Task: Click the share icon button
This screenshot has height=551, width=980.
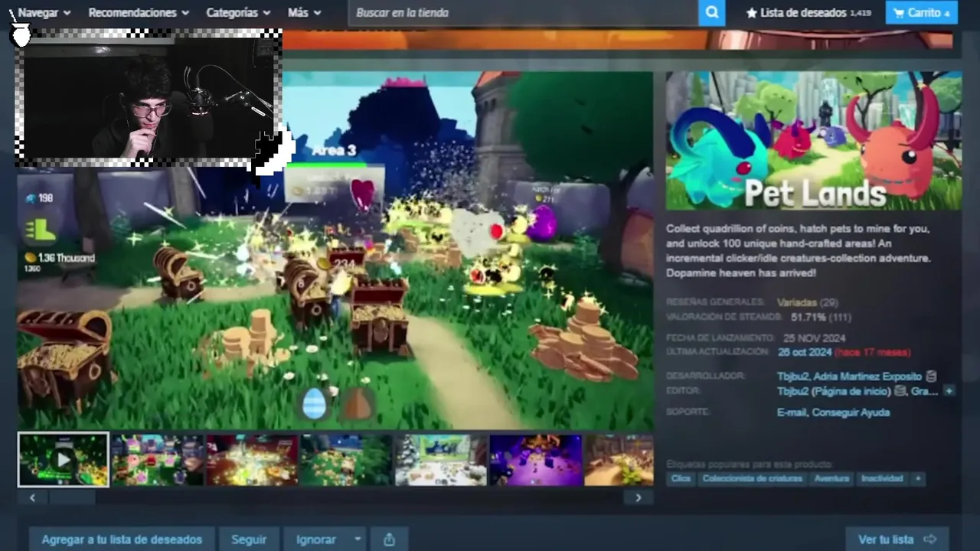Action: click(x=389, y=540)
